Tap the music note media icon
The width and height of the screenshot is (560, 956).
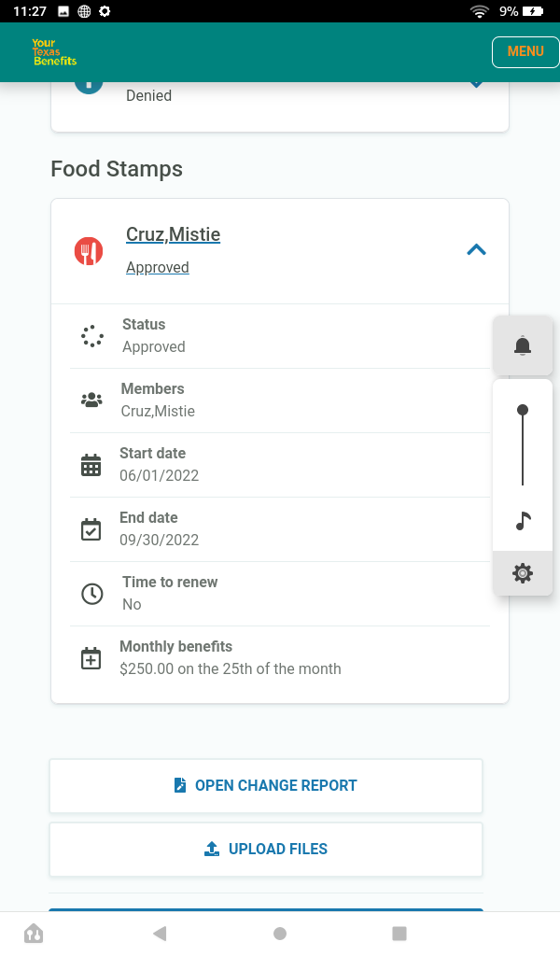coord(523,521)
